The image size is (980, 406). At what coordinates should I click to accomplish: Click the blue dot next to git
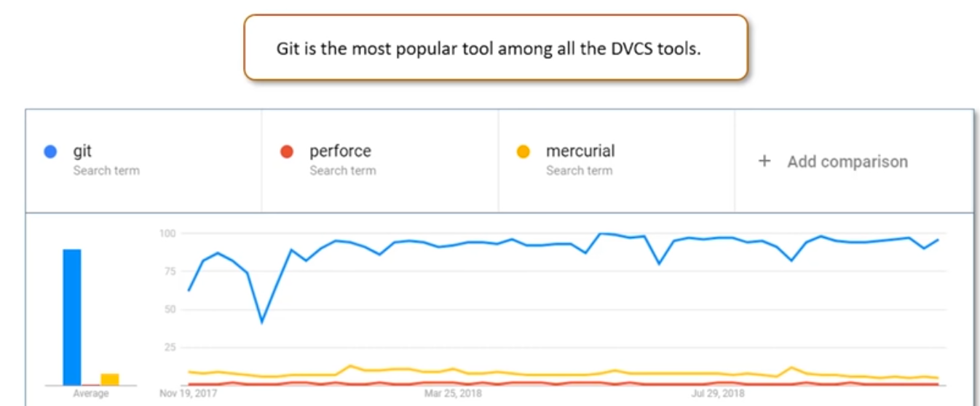(50, 152)
